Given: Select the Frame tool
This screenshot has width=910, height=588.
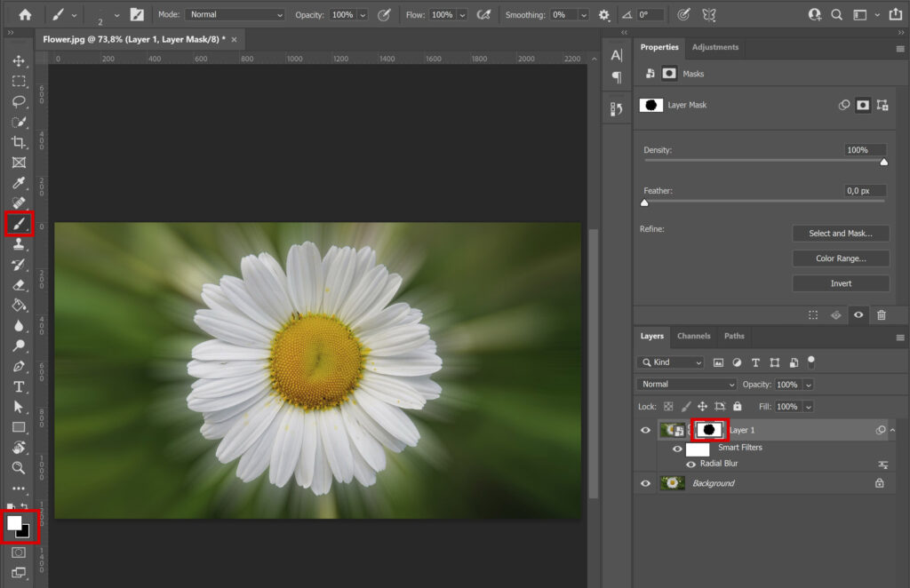Looking at the screenshot, I should tap(19, 163).
